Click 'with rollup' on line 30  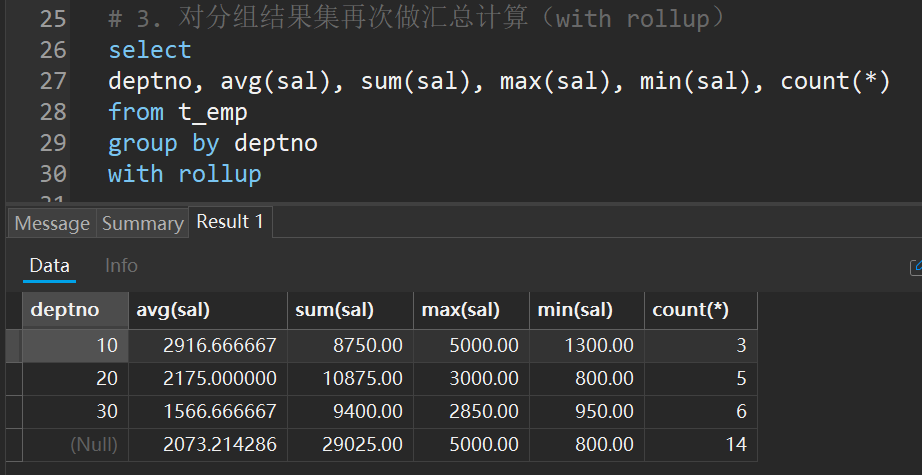point(185,174)
